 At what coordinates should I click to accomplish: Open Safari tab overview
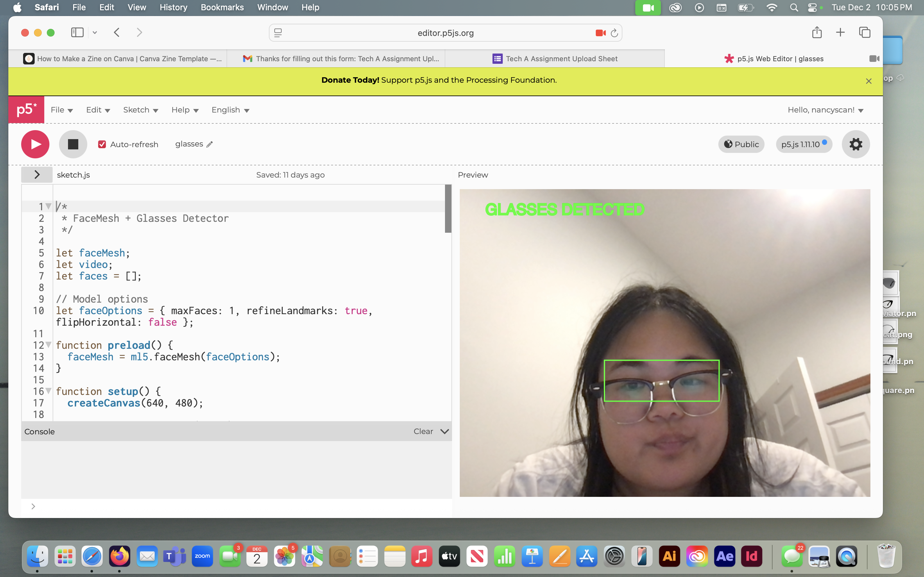pyautogui.click(x=864, y=32)
